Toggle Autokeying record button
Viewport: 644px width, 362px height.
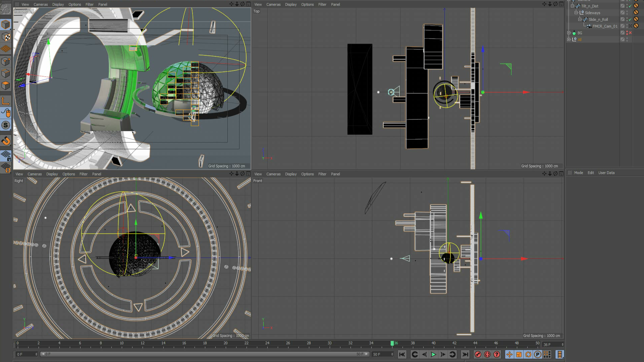tap(487, 354)
